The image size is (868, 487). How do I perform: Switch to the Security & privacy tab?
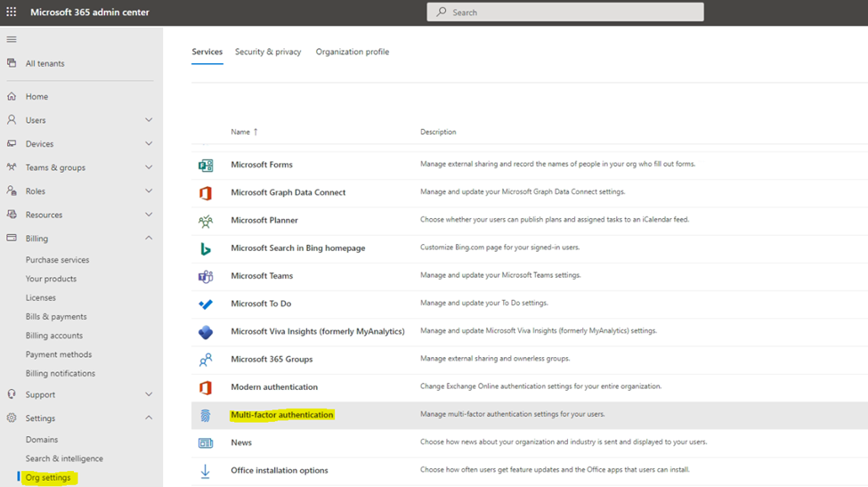(x=268, y=52)
